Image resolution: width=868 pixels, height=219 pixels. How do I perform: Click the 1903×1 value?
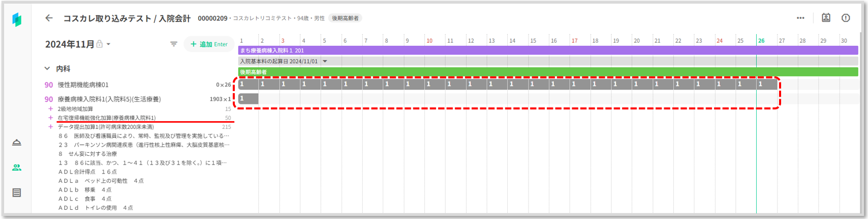220,99
